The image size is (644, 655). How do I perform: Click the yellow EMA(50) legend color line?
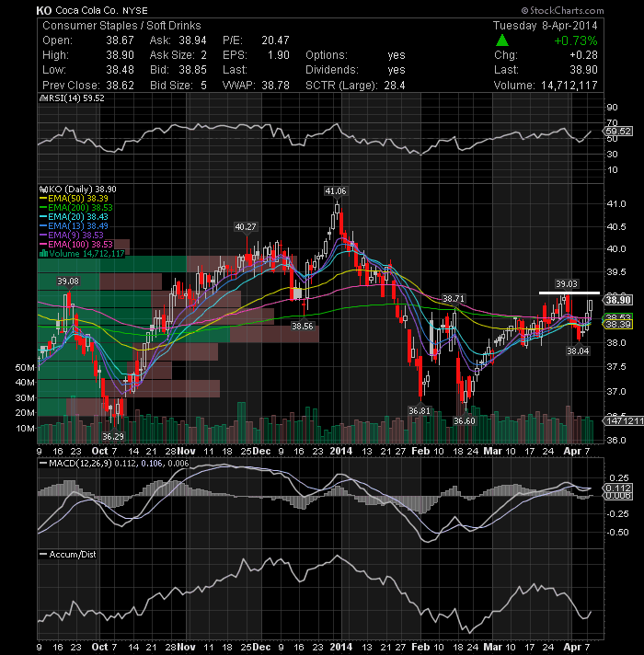[43, 199]
